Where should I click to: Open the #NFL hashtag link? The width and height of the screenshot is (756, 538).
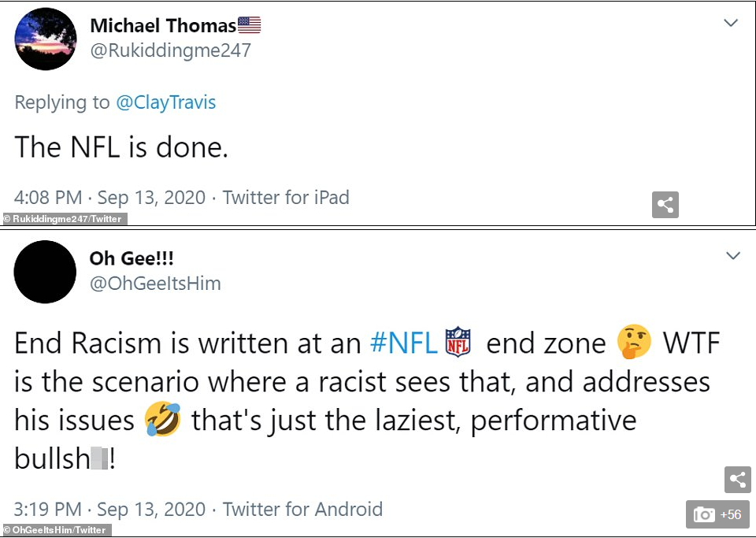coord(404,343)
